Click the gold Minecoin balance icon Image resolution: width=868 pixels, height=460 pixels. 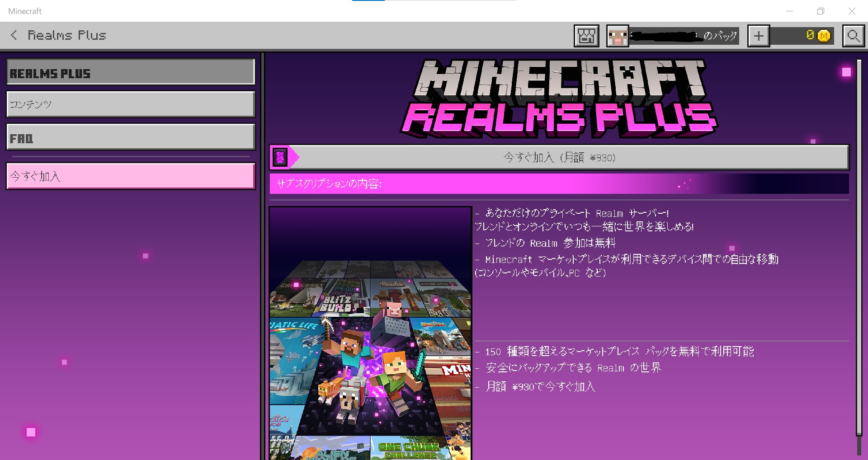tap(824, 36)
